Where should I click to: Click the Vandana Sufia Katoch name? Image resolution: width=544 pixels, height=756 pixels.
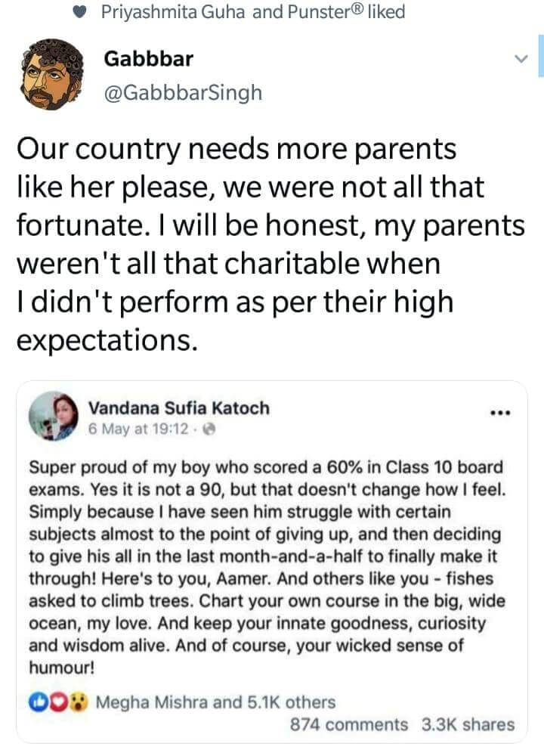(x=178, y=408)
